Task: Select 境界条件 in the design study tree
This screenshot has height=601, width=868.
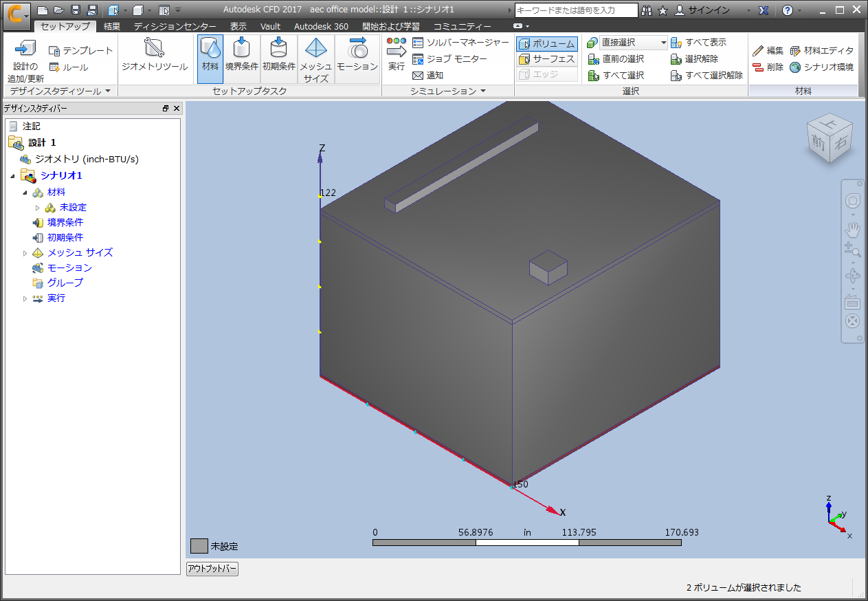Action: [65, 223]
